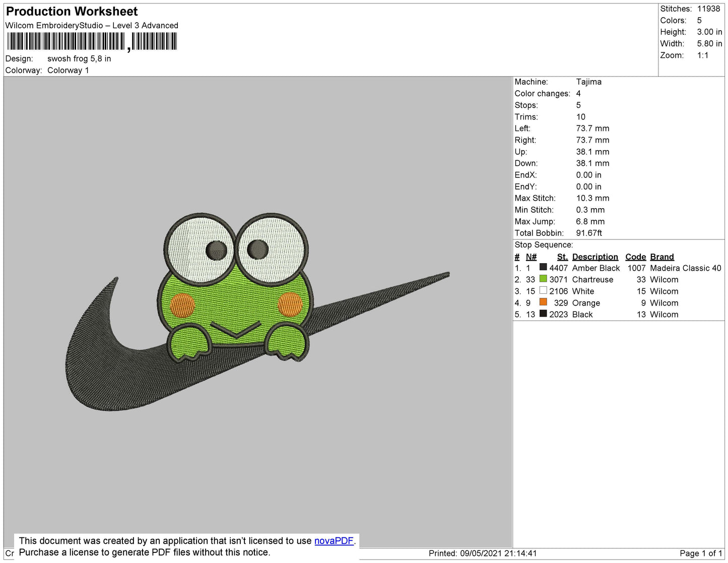The image size is (728, 563).
Task: Select the Brand column header
Action: pos(661,257)
